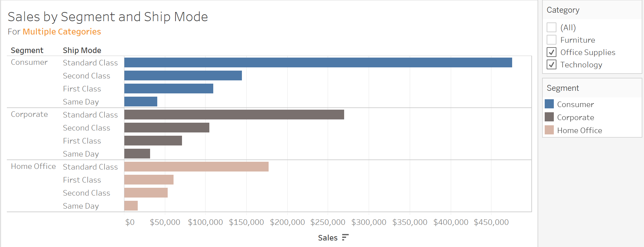644x247 pixels.
Task: Click the Consumer Standard Class bar
Action: click(318, 62)
